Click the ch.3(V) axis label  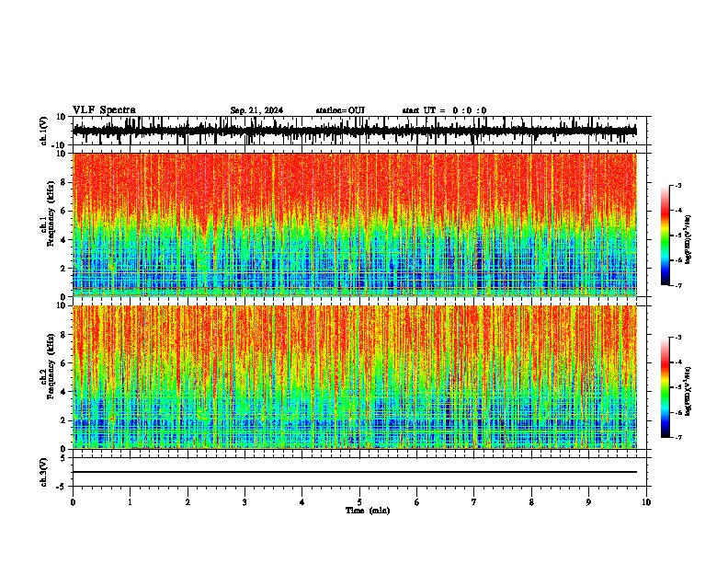[45, 472]
